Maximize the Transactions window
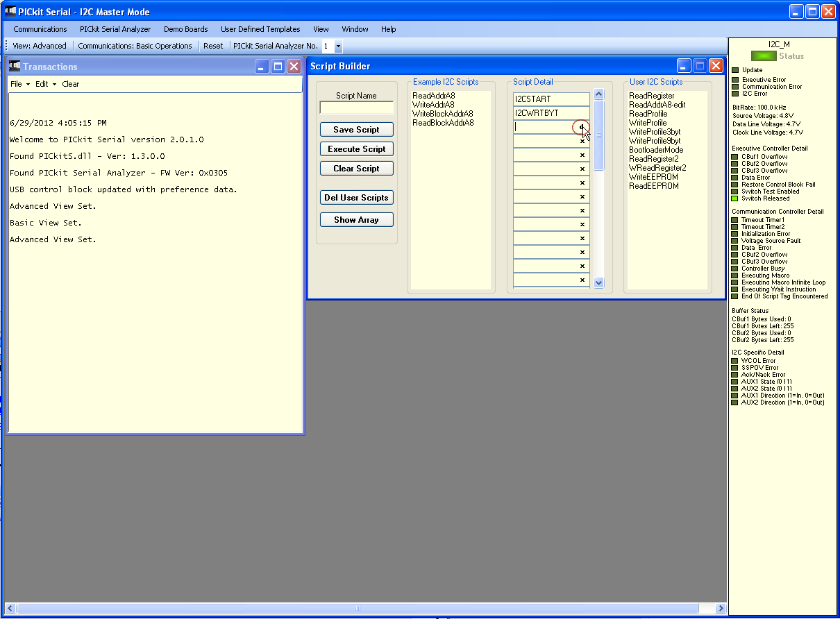 coord(278,67)
